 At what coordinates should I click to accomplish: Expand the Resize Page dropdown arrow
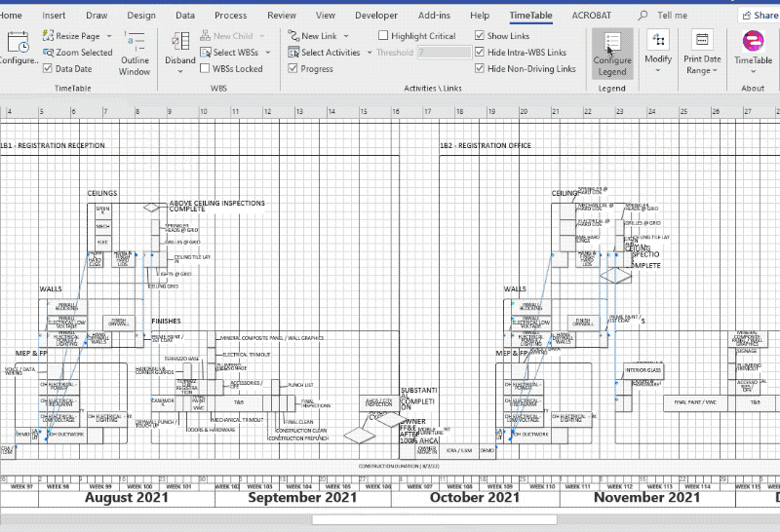[109, 36]
